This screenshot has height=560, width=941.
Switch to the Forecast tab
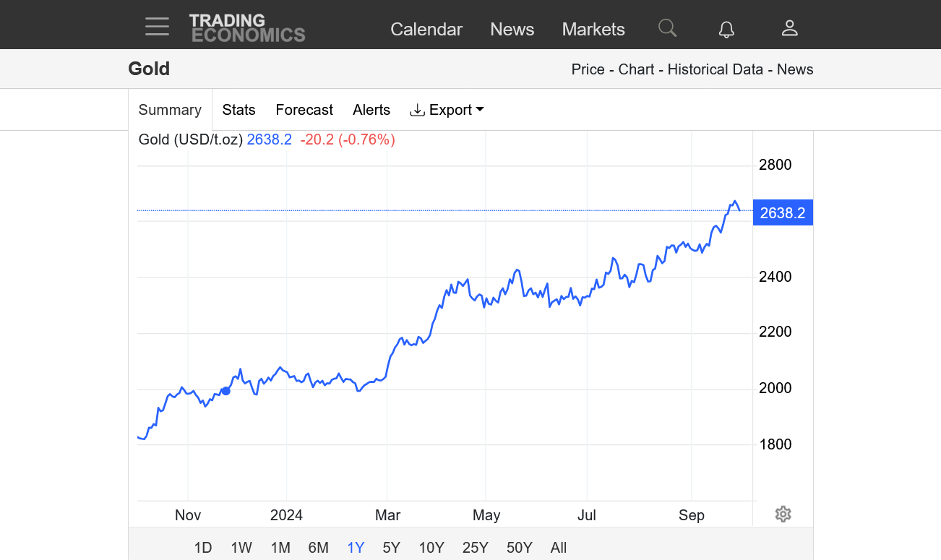pyautogui.click(x=304, y=110)
